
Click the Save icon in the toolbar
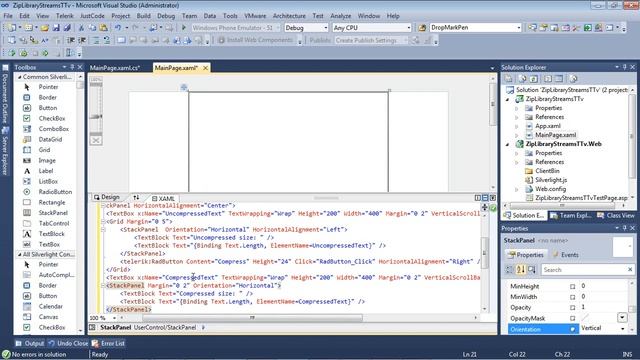point(56,28)
